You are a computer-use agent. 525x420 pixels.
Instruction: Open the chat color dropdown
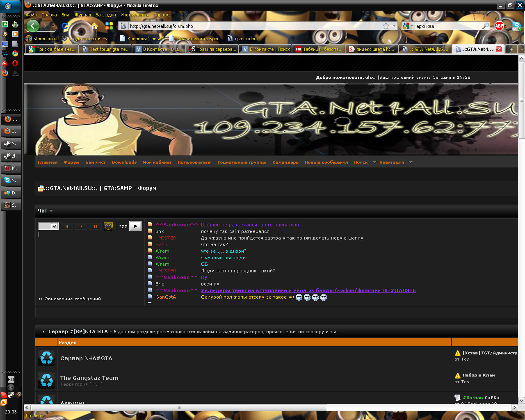pyautogui.click(x=48, y=226)
